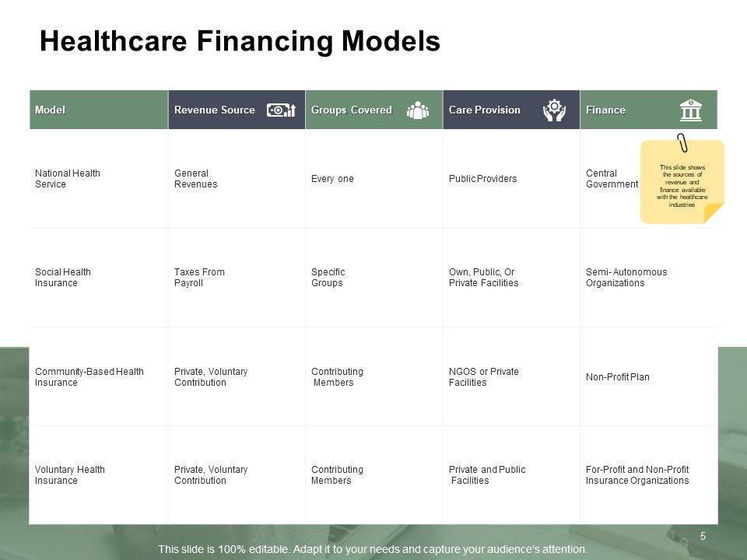Click the Community-Based Health Insurance cell
The image size is (747, 560).
coord(89,377)
